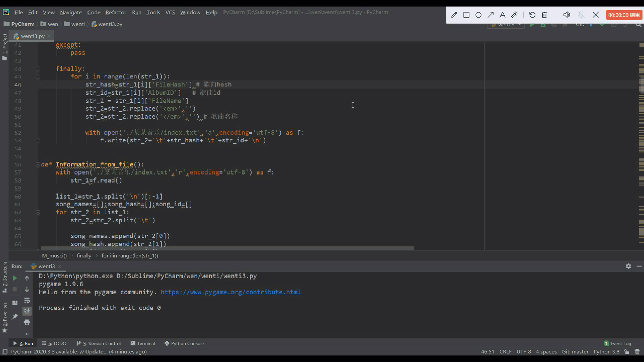Close the recorder annotation toolbar
This screenshot has width=644, height=362.
pyautogui.click(x=596, y=15)
